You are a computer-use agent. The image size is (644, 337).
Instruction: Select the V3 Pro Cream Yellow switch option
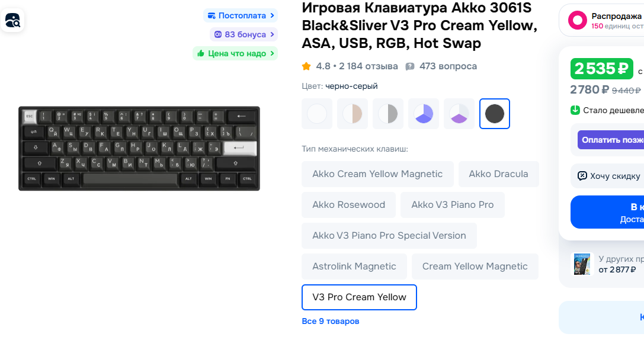pos(360,297)
